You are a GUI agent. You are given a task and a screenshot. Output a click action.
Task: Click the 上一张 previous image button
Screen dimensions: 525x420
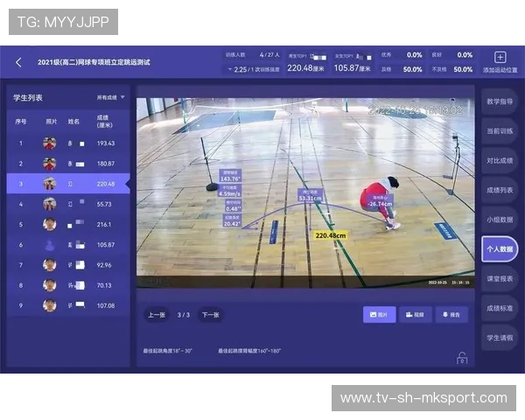(x=156, y=314)
